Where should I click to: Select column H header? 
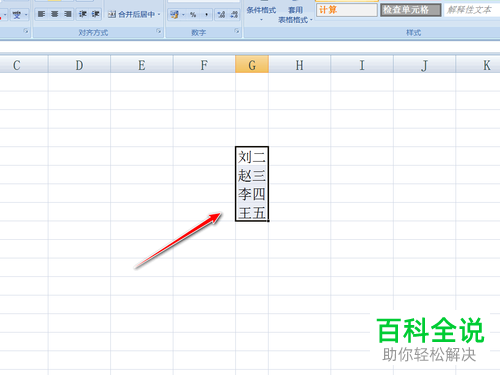pos(300,65)
